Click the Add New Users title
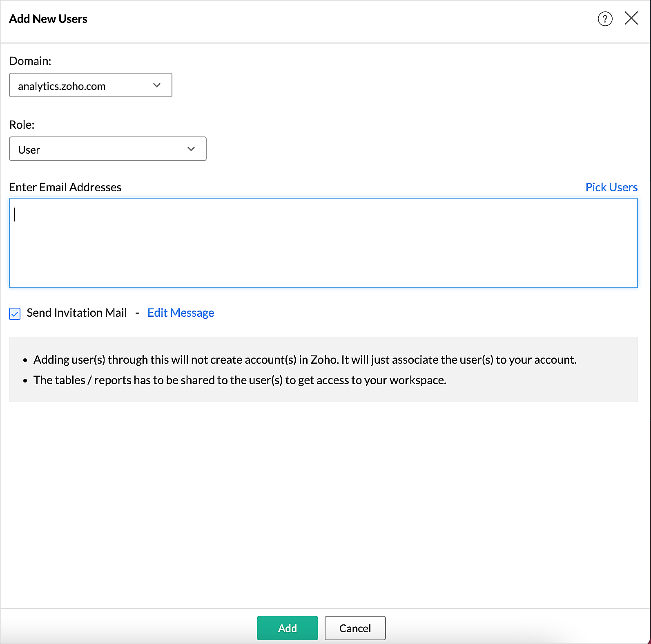The width and height of the screenshot is (651, 644). (x=48, y=19)
